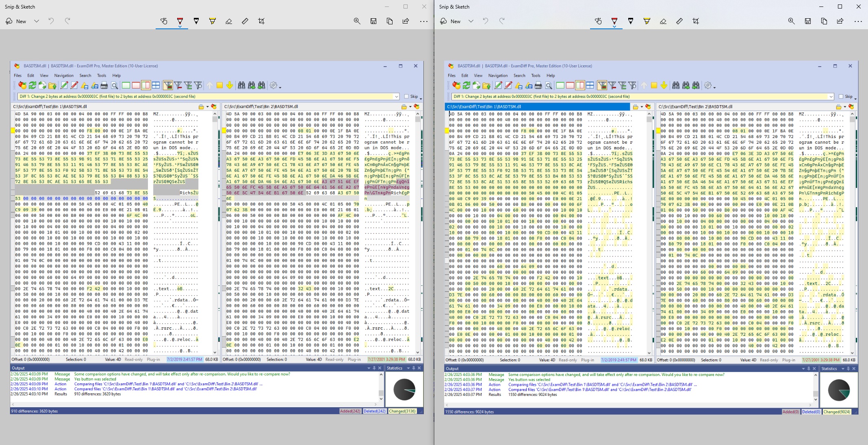
Task: Open Output panel dropdown arrow in left ExamDiff
Action: pos(369,368)
